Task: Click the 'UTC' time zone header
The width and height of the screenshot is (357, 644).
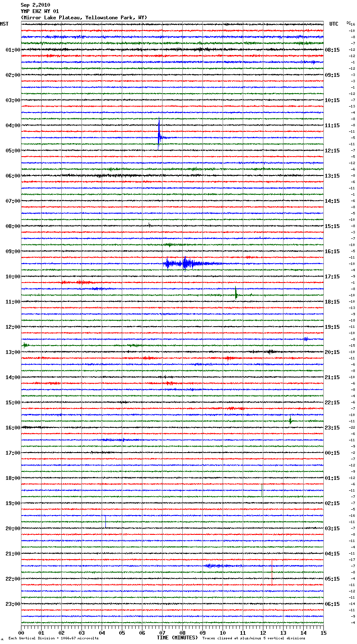Action: point(334,24)
